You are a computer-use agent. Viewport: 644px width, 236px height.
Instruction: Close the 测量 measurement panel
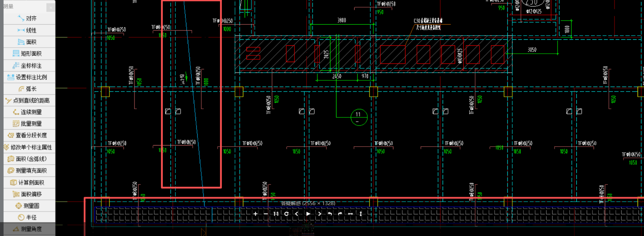[51, 7]
